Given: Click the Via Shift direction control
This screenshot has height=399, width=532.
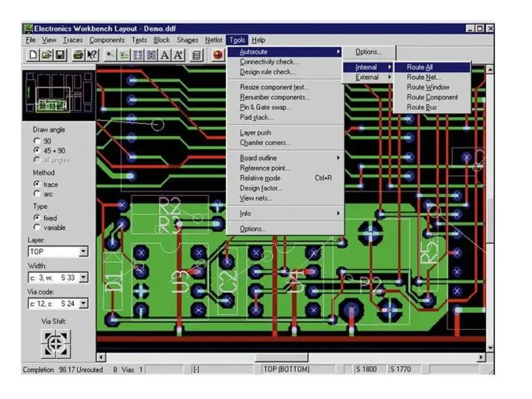Looking at the screenshot, I should (x=56, y=343).
